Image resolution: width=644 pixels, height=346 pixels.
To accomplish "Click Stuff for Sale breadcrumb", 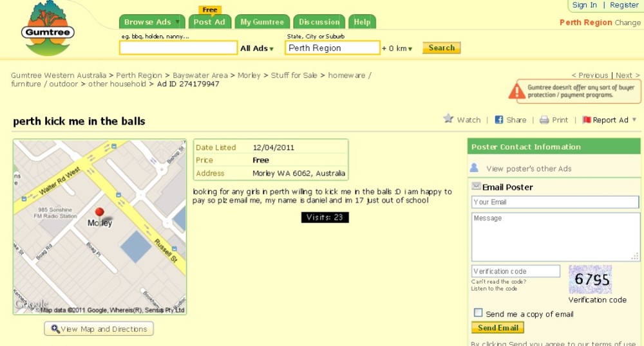I will [294, 75].
